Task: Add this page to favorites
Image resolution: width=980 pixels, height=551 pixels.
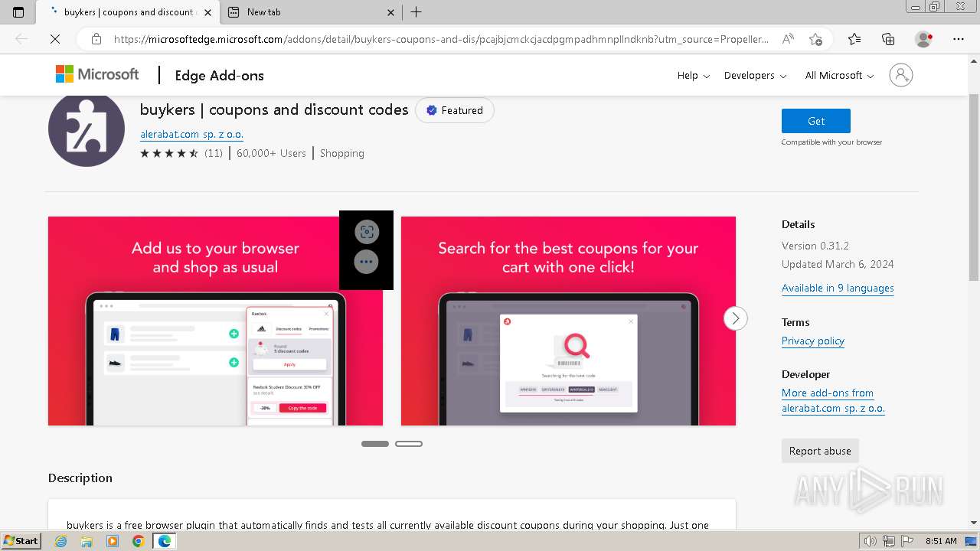Action: pos(815,39)
